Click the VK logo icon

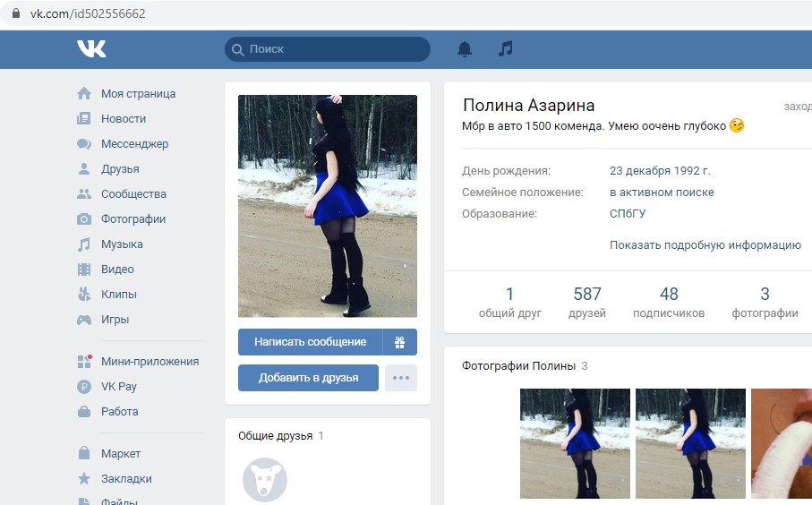coord(91,49)
